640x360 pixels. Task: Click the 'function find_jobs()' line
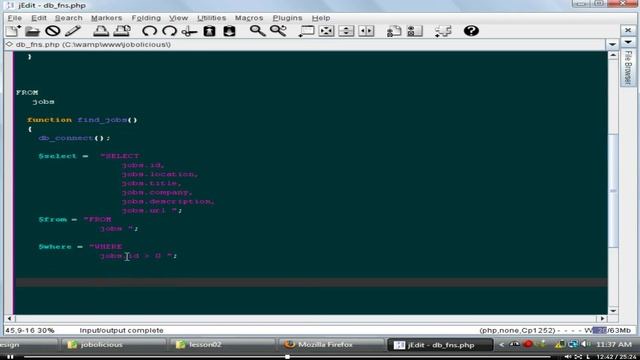[x=82, y=120]
